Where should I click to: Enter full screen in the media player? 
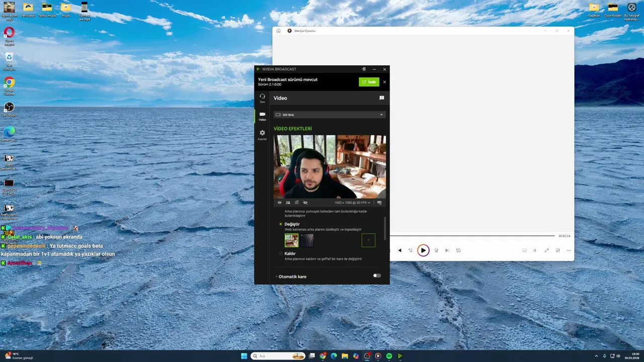(x=546, y=250)
